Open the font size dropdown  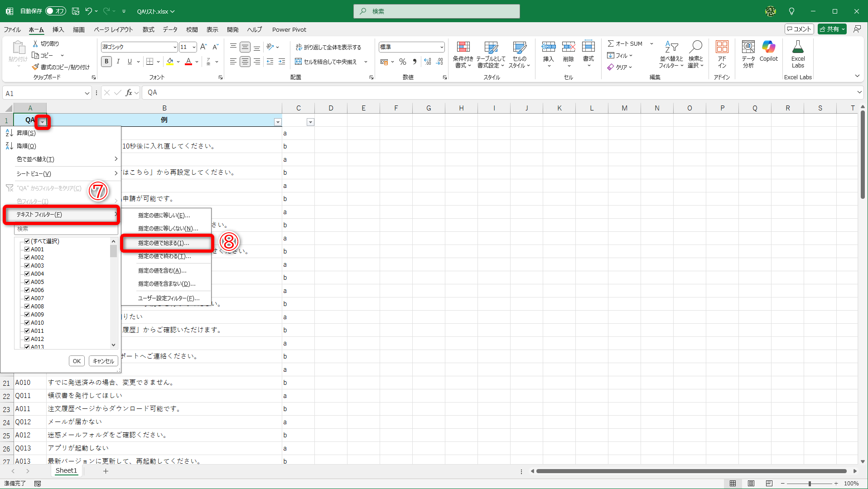(x=194, y=47)
